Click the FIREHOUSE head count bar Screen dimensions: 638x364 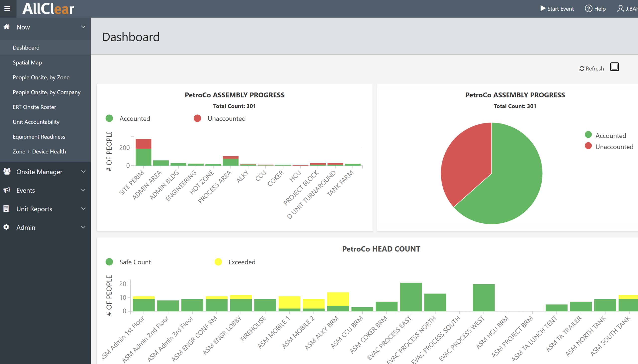(x=265, y=305)
